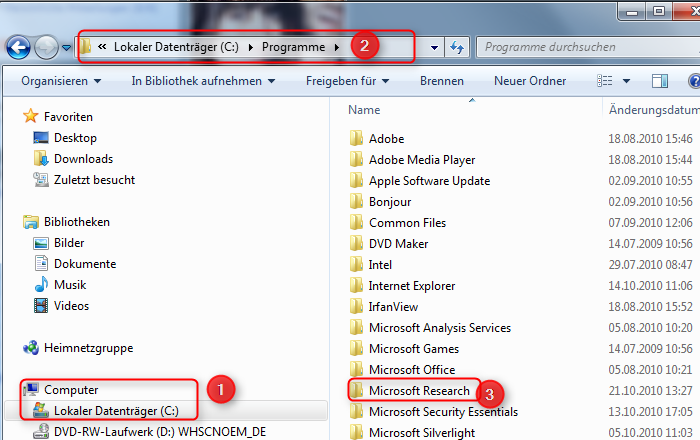
Task: Select Computer in the navigation pane
Action: tap(71, 390)
